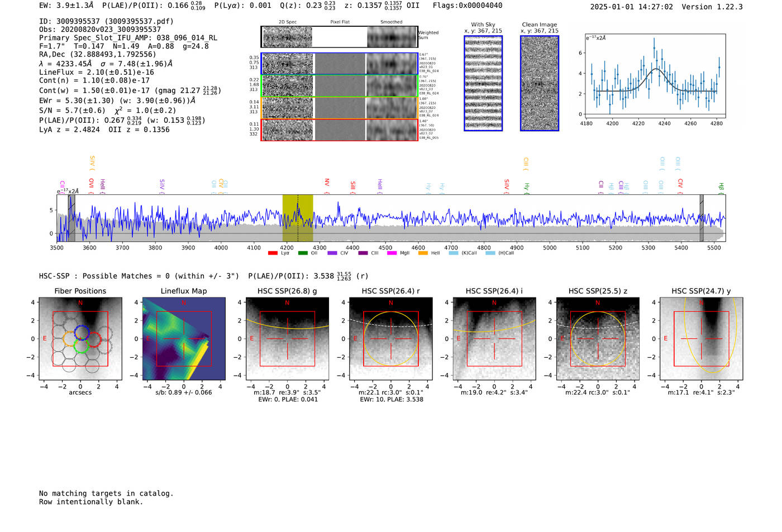Select the magenta MgII legend swatch
This screenshot has width=782, height=532.
click(x=391, y=253)
